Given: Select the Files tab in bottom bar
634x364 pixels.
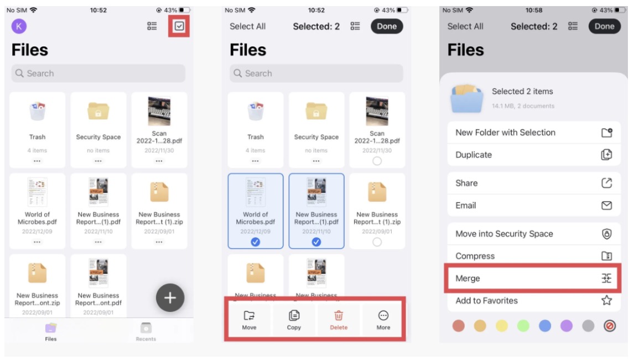Looking at the screenshot, I should tap(51, 331).
